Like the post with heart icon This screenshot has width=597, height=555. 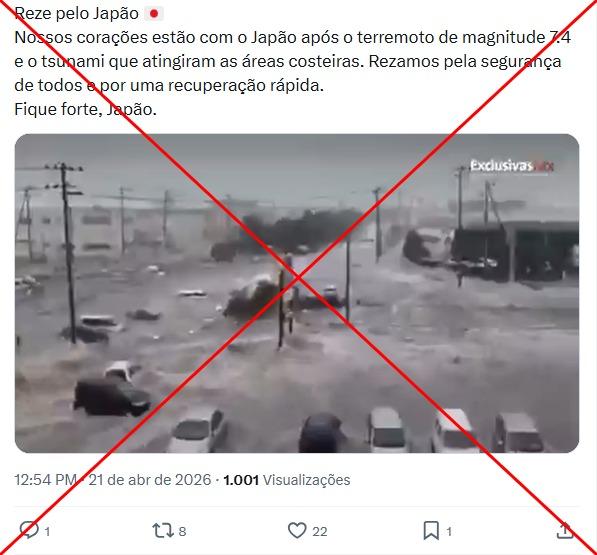297,530
